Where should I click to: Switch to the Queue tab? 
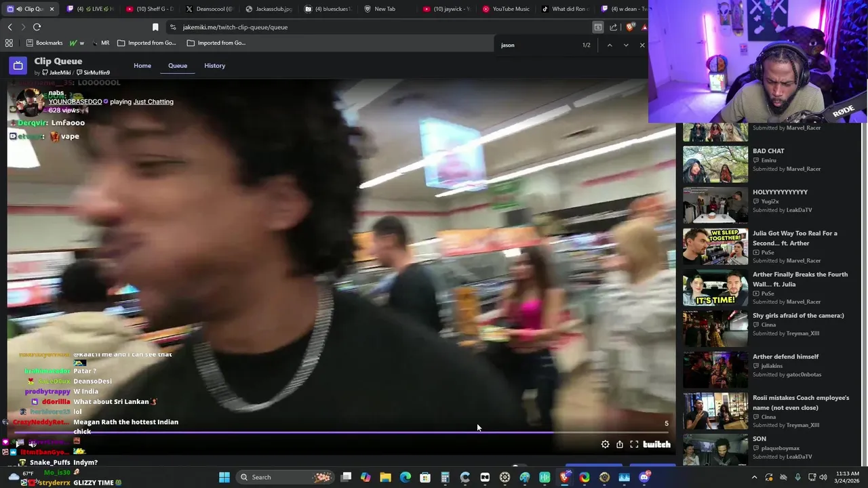coord(178,66)
